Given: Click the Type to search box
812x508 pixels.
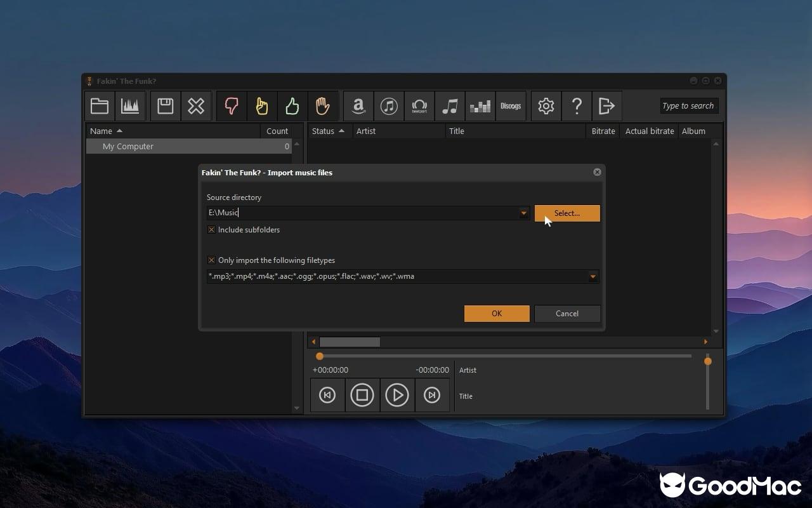Looking at the screenshot, I should pyautogui.click(x=689, y=106).
